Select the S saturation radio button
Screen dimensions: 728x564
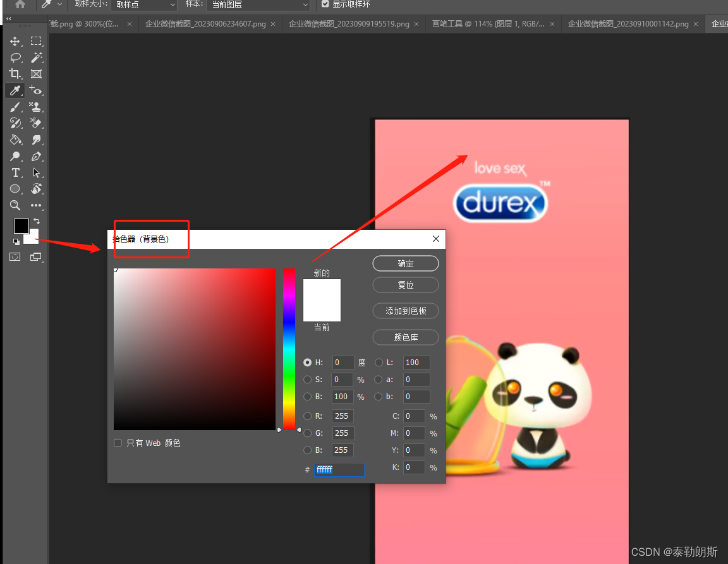click(x=307, y=380)
